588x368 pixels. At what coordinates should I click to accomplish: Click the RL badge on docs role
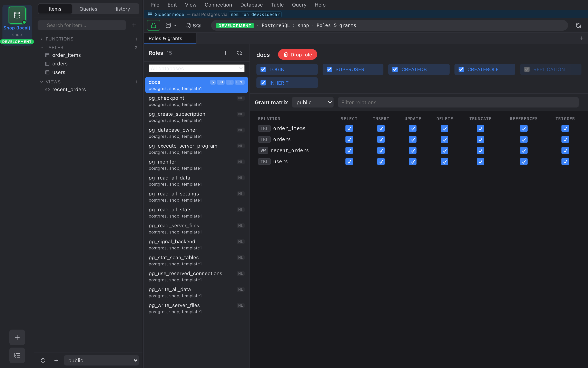(230, 82)
